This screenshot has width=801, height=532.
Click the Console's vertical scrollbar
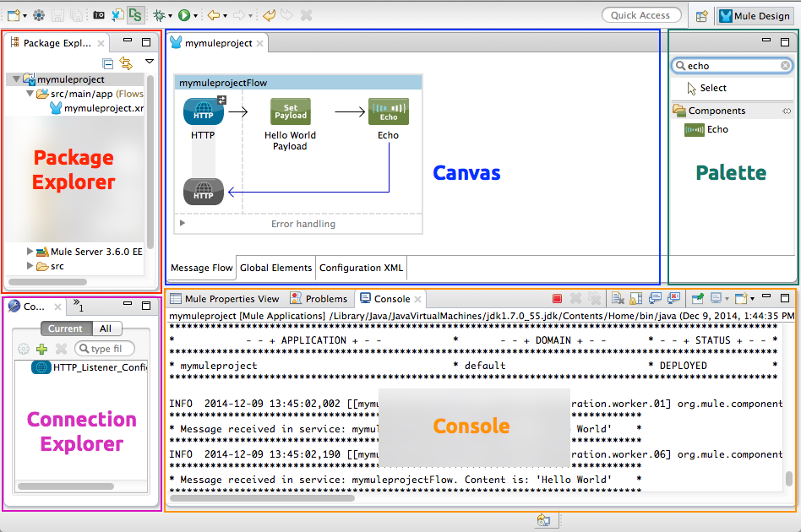tap(789, 478)
